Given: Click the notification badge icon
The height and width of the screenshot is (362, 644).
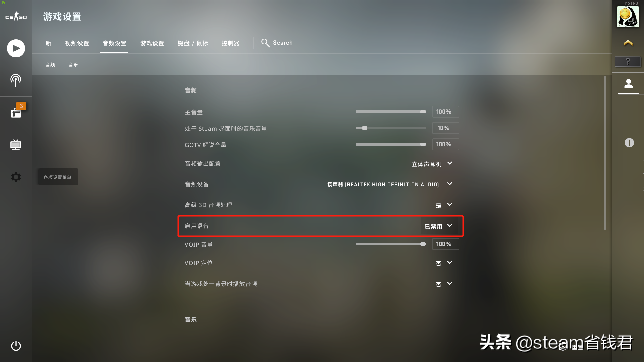Looking at the screenshot, I should pos(21,106).
